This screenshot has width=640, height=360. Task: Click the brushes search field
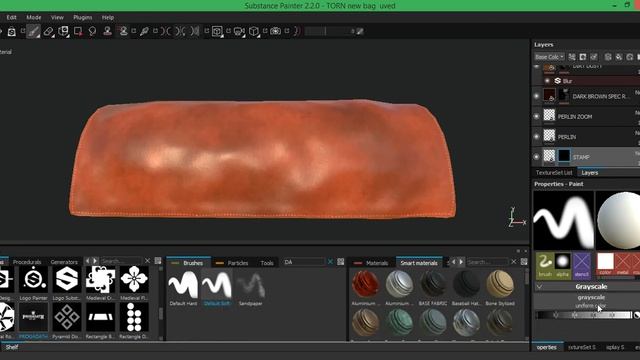[304, 262]
